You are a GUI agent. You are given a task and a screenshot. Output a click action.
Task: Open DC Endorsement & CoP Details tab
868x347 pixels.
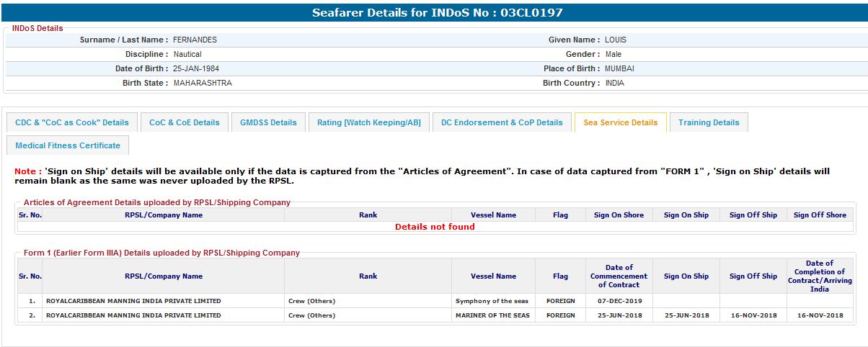(x=502, y=122)
